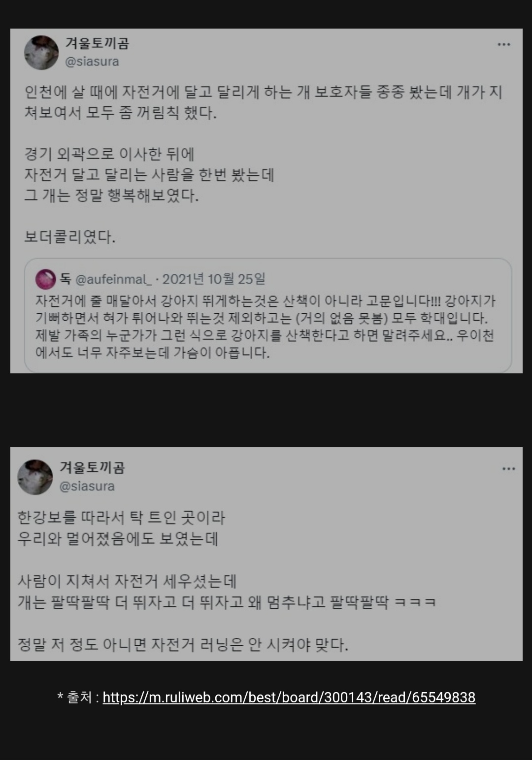The image size is (532, 760).
Task: Click the @siasura handle in the first tweet
Action: click(92, 62)
